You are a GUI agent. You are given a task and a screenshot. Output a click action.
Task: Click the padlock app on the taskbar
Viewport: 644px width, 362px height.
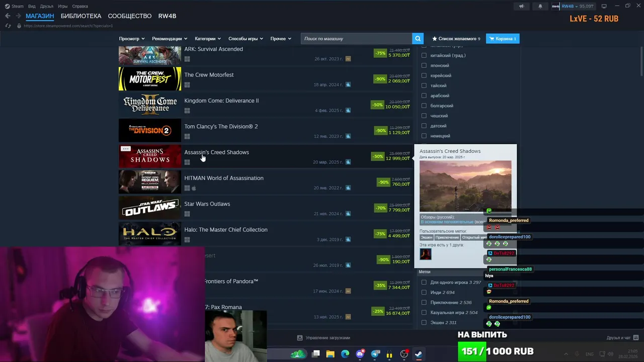[389, 354]
